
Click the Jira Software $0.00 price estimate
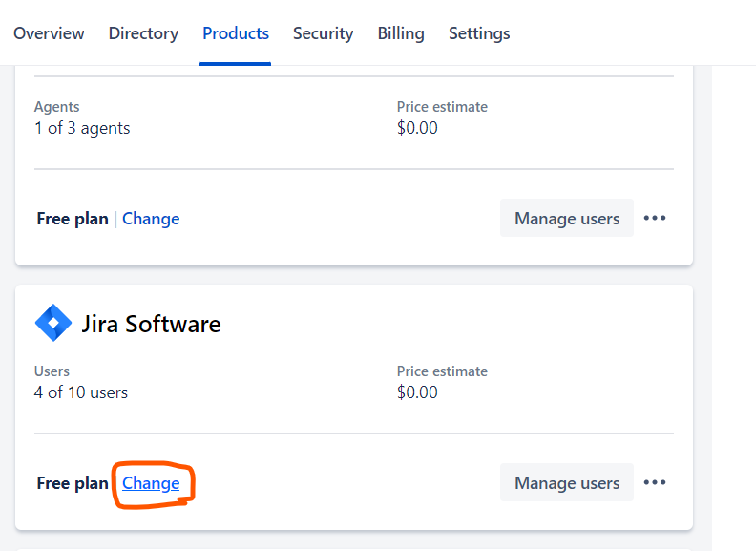pyautogui.click(x=417, y=392)
